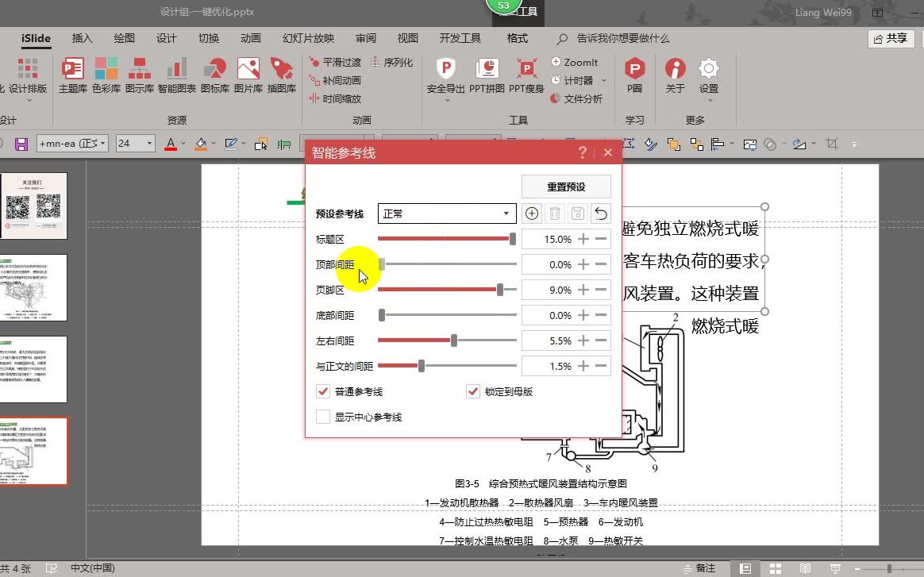Open the 预设参考线 preset dropdown
Screen dimensions: 924x577
tap(505, 213)
